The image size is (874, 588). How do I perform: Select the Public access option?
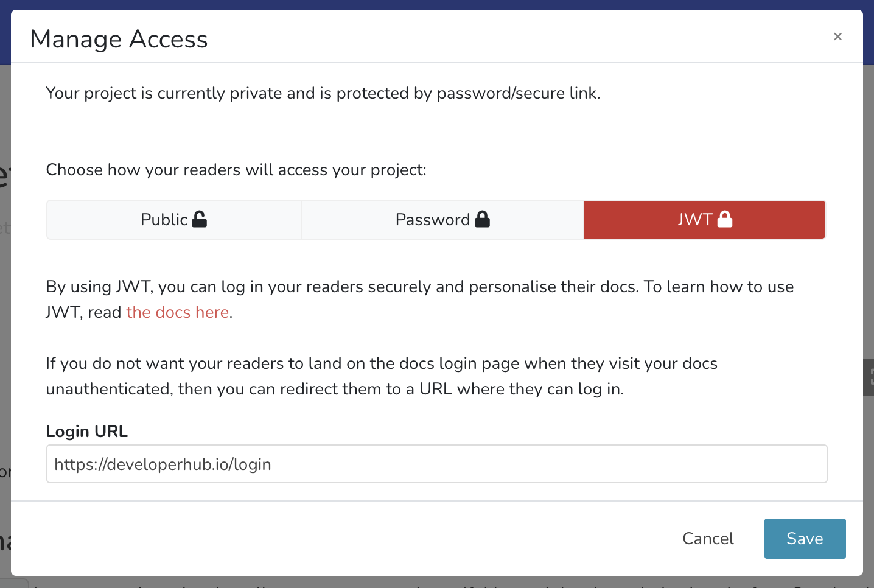164,220
